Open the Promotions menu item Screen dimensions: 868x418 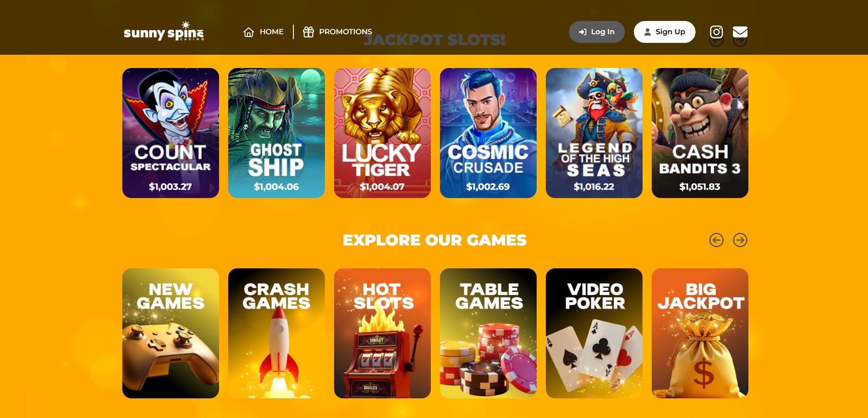[x=337, y=32]
